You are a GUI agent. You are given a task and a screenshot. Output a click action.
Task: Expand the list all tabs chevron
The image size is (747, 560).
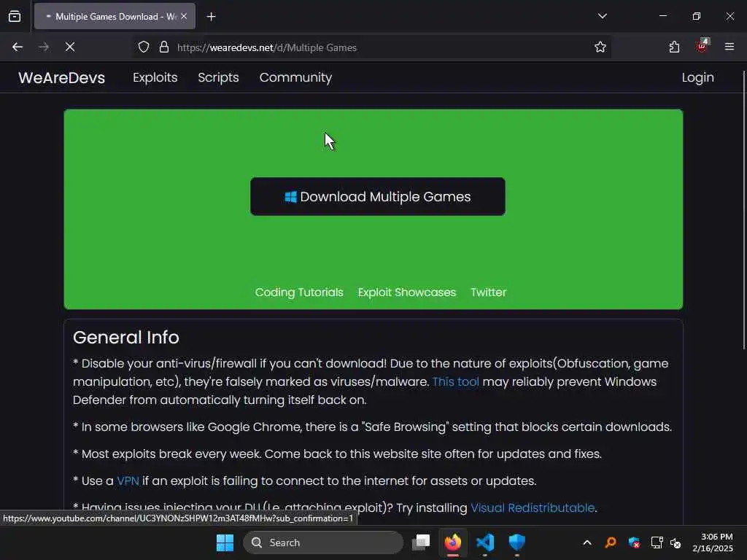(x=602, y=16)
